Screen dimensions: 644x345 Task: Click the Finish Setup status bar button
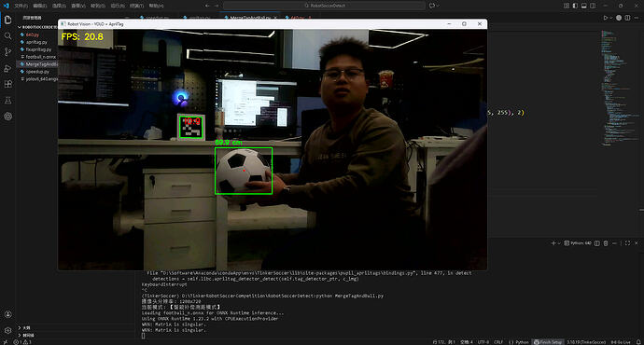point(548,342)
